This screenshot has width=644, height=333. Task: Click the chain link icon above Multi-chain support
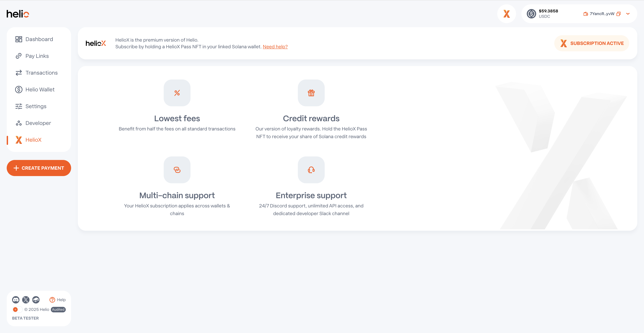click(x=177, y=170)
